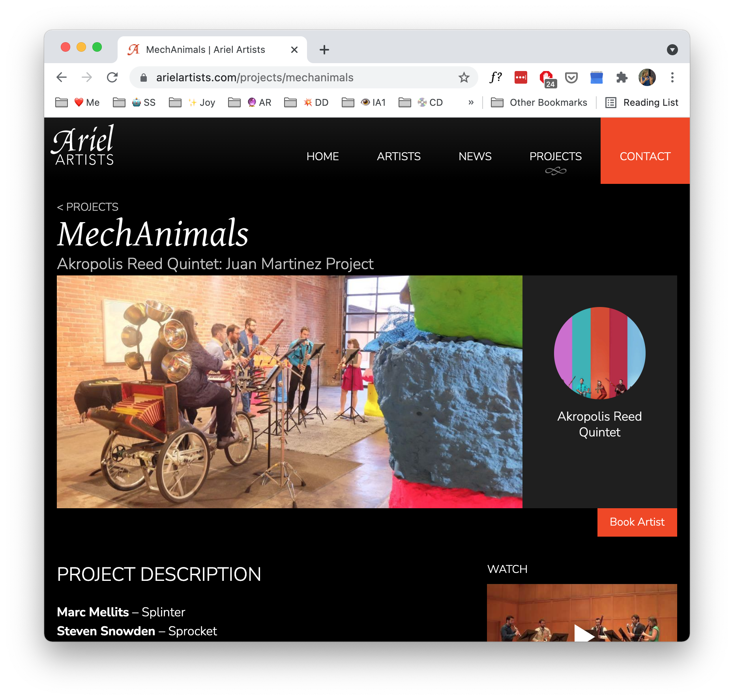Show the hidden bookmarks overflow chevron
734x700 pixels.
pyautogui.click(x=471, y=103)
